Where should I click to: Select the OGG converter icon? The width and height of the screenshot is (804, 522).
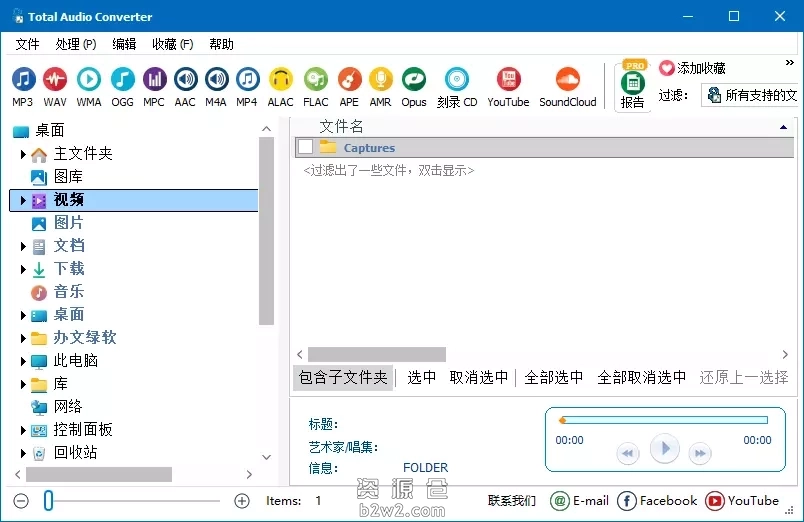coord(122,86)
